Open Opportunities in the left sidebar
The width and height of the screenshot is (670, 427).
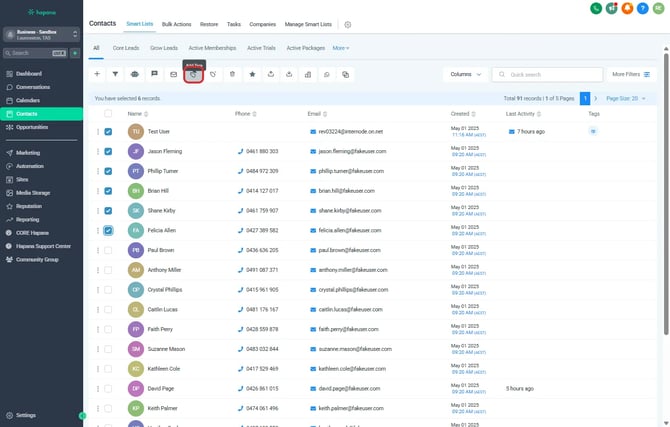(32, 127)
